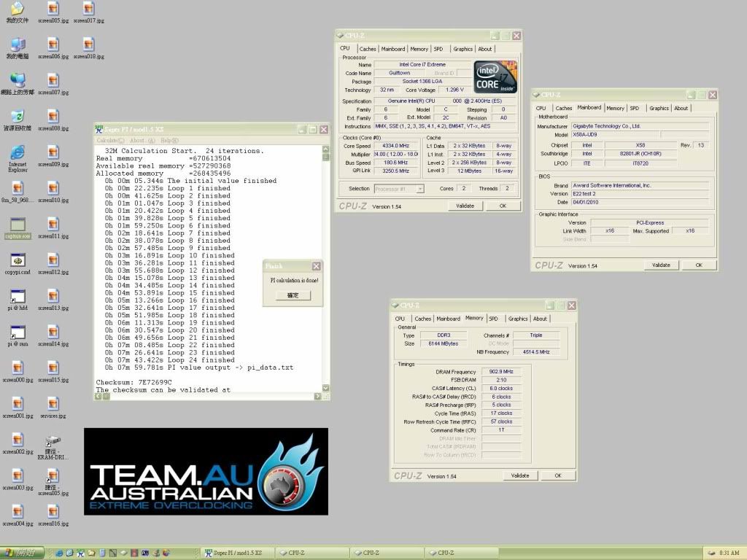Open SPD tab in the CPU-Z processor window
This screenshot has height=560, width=747.
click(438, 49)
